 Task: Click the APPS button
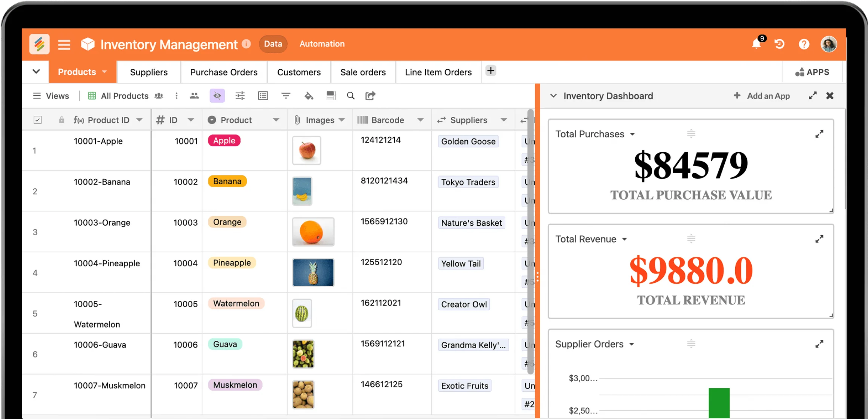(x=812, y=72)
